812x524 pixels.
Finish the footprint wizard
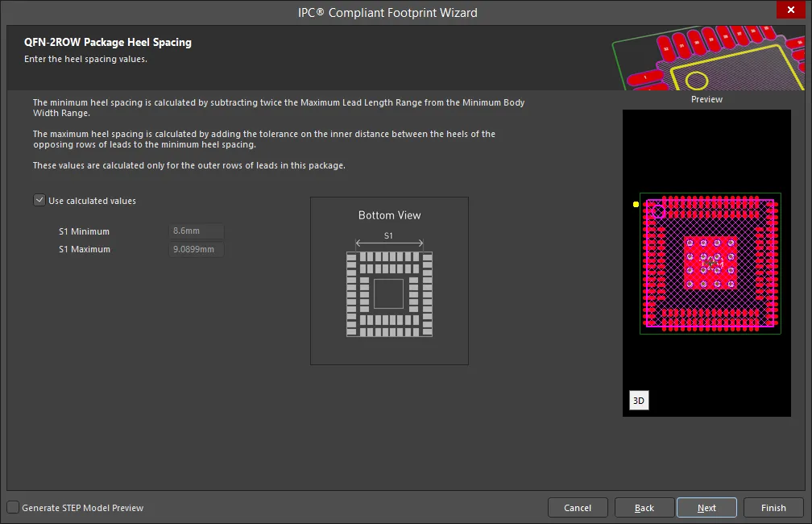coord(773,508)
